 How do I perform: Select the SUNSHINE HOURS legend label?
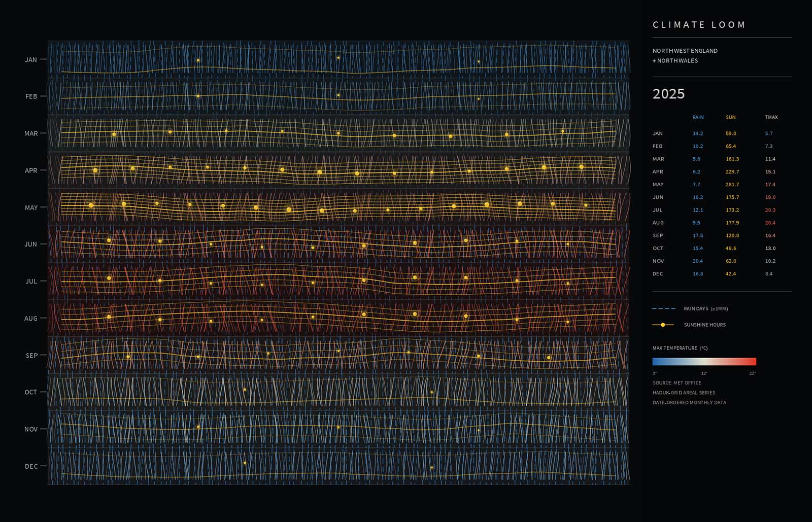coord(705,325)
